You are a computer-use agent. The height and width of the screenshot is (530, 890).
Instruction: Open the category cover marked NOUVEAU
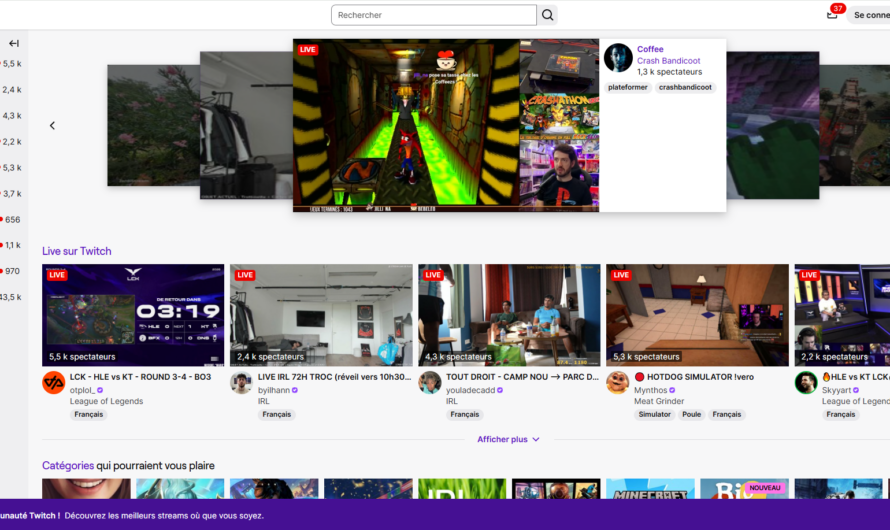tap(744, 489)
